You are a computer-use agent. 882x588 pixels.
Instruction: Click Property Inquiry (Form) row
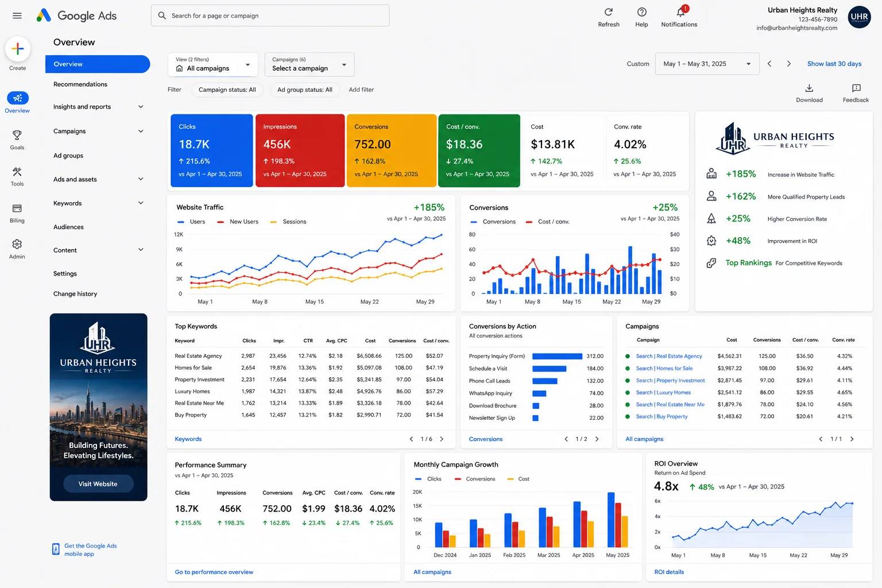click(x=536, y=357)
